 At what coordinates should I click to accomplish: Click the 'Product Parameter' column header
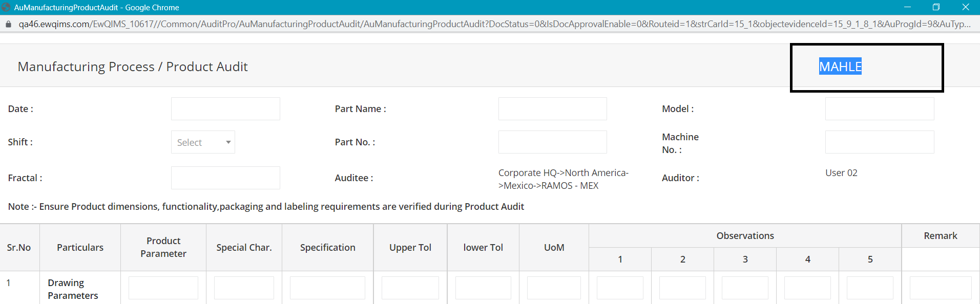(163, 247)
